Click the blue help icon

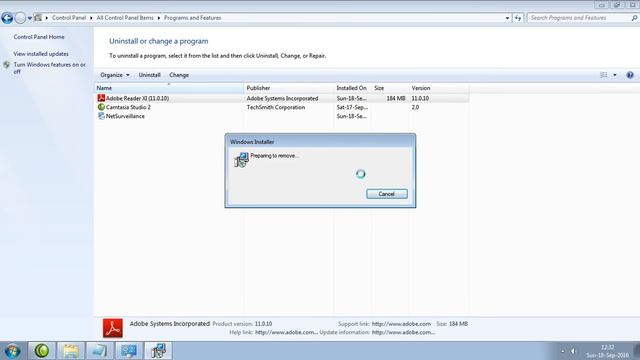(x=630, y=75)
